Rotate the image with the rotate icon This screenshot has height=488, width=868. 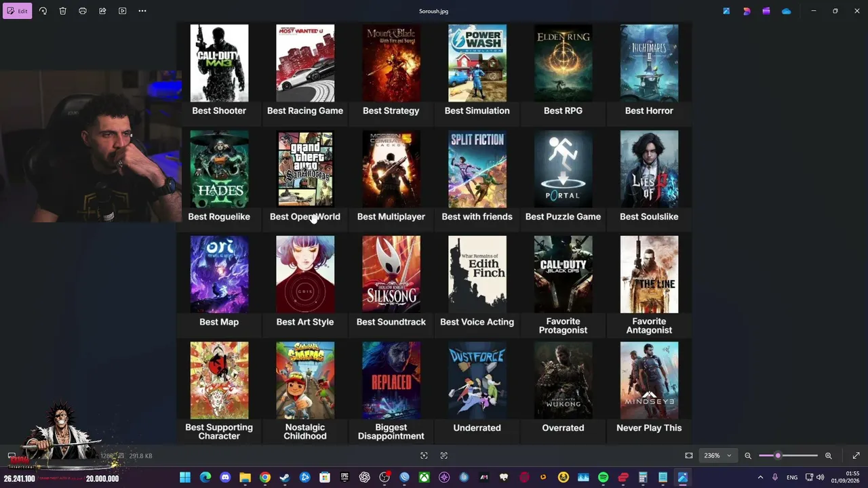43,11
